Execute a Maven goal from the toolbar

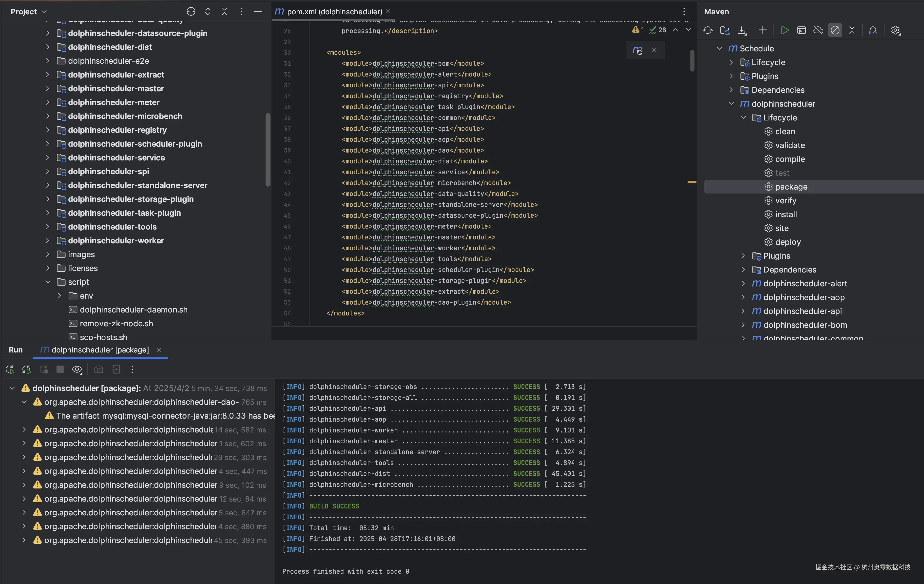[802, 30]
